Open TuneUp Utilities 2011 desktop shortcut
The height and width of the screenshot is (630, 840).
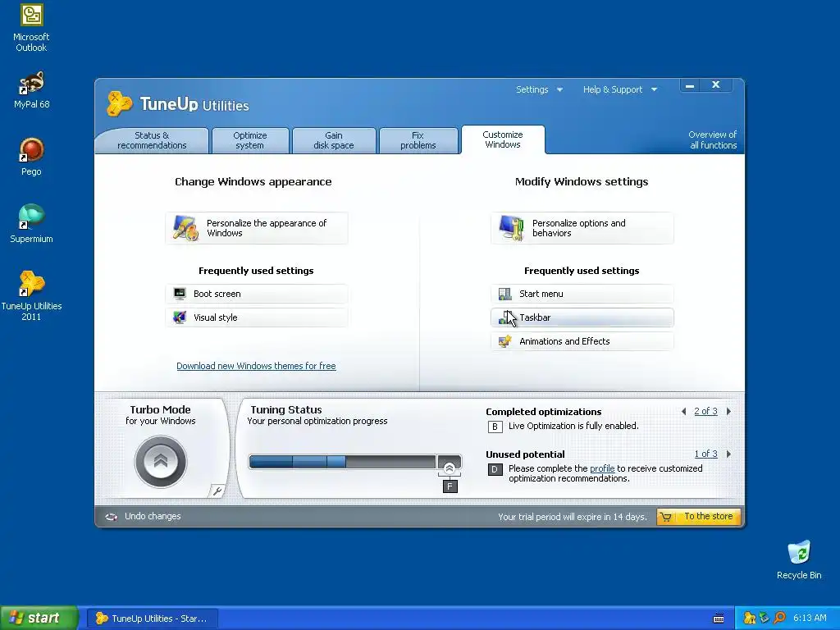(31, 295)
